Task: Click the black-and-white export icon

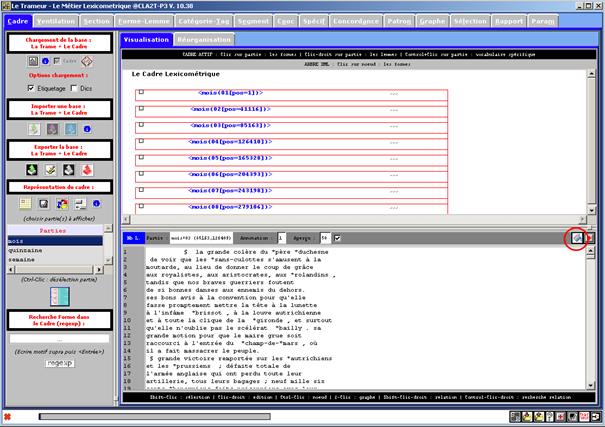Action: pos(69,170)
